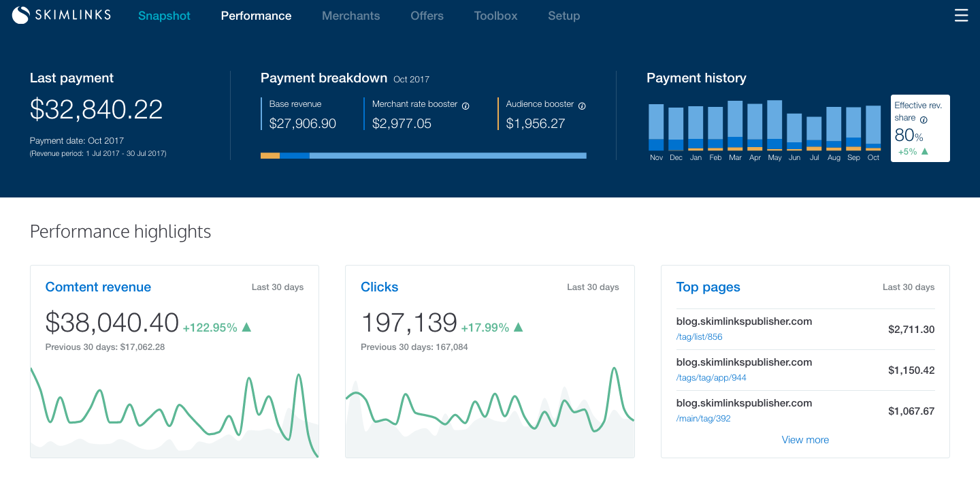Click the green arrow beside +5%
Viewport: 980px width, 478px height.
[924, 152]
